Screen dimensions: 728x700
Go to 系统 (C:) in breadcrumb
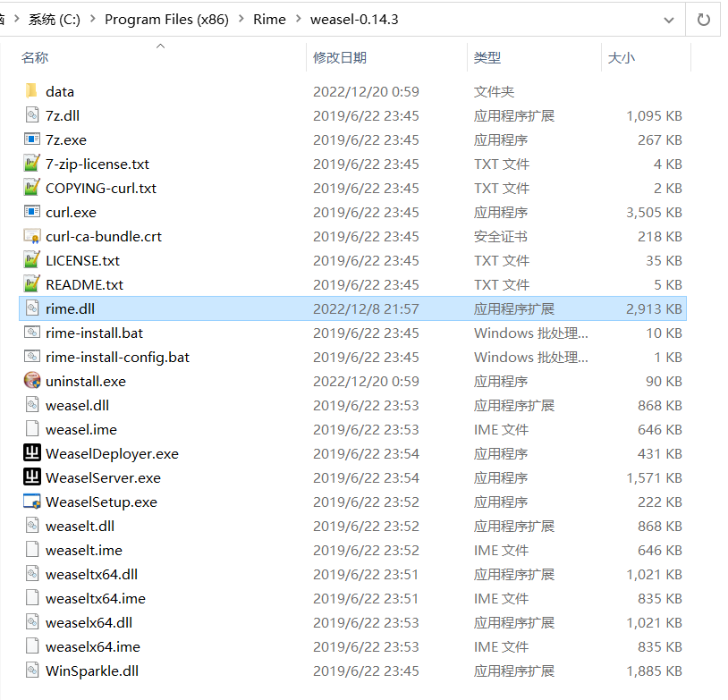coord(55,20)
